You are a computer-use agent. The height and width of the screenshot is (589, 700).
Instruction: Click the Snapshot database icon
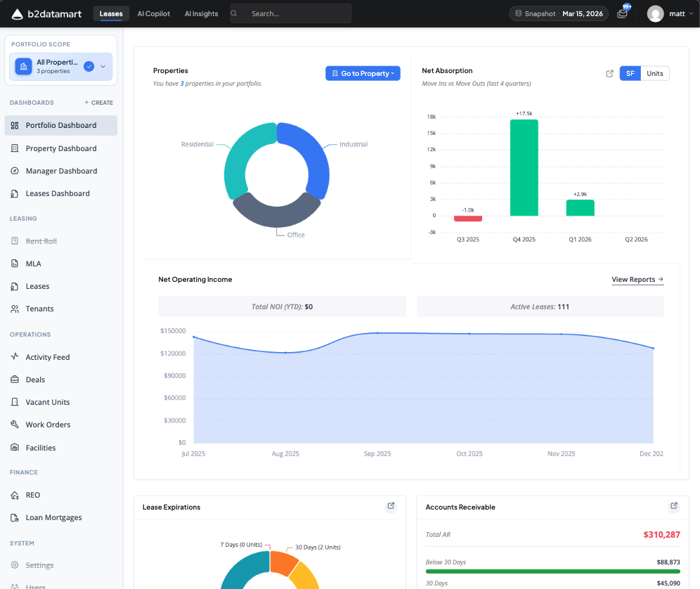pyautogui.click(x=518, y=13)
